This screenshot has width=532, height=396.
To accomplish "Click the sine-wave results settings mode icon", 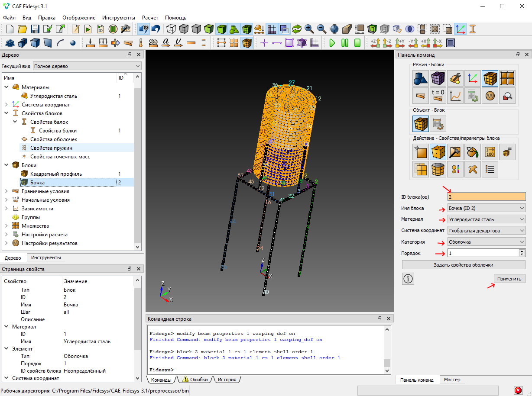I will click(490, 96).
